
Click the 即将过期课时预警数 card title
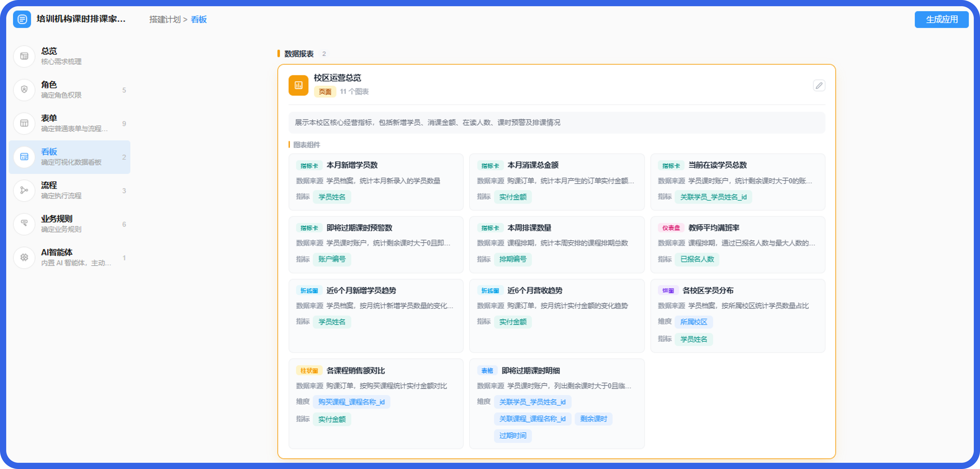pyautogui.click(x=359, y=228)
